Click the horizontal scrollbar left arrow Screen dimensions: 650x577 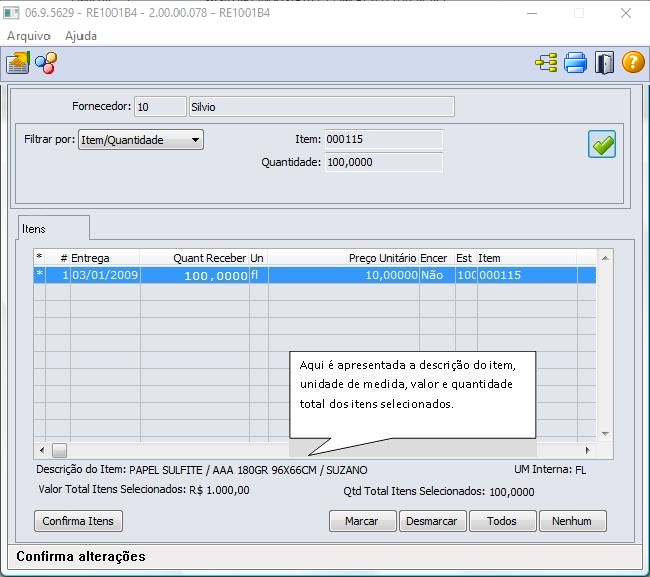pyautogui.click(x=41, y=450)
